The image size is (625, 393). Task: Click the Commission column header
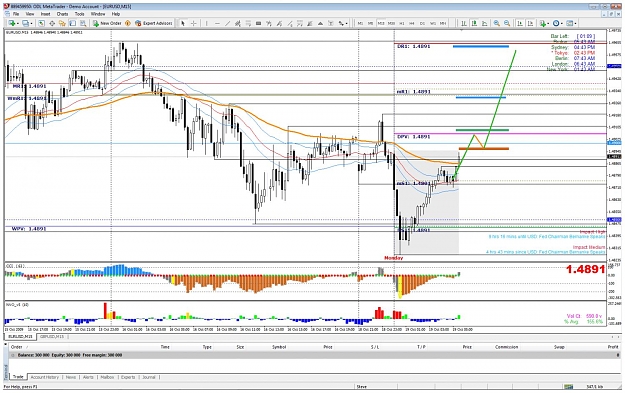point(507,347)
